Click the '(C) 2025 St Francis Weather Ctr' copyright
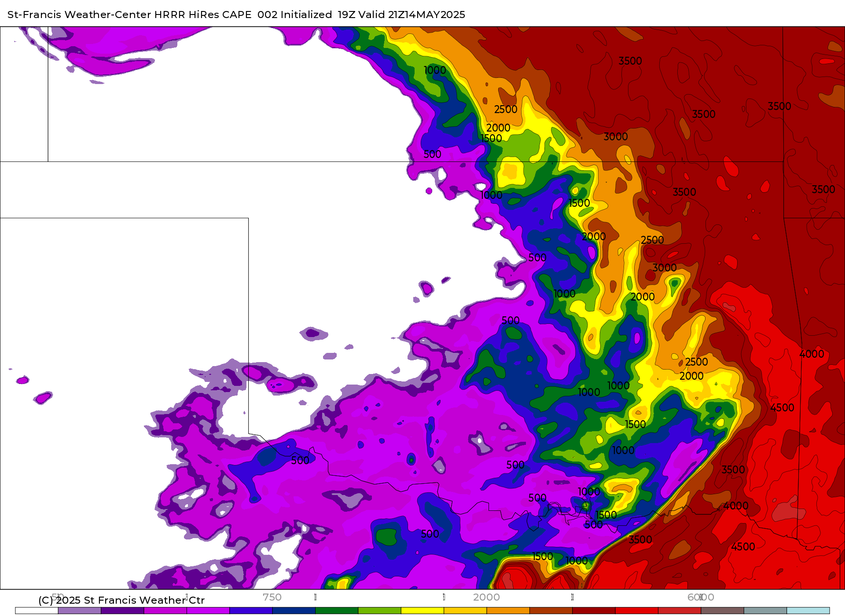This screenshot has height=616, width=845. tap(121, 600)
